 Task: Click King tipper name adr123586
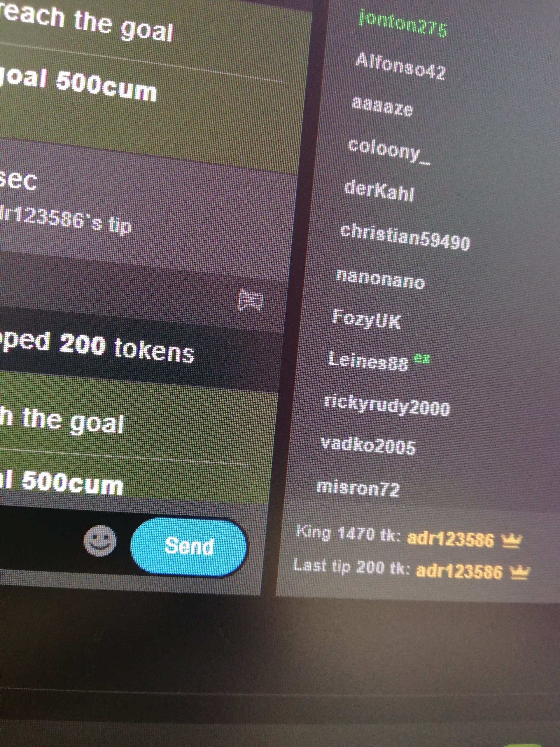pos(450,539)
